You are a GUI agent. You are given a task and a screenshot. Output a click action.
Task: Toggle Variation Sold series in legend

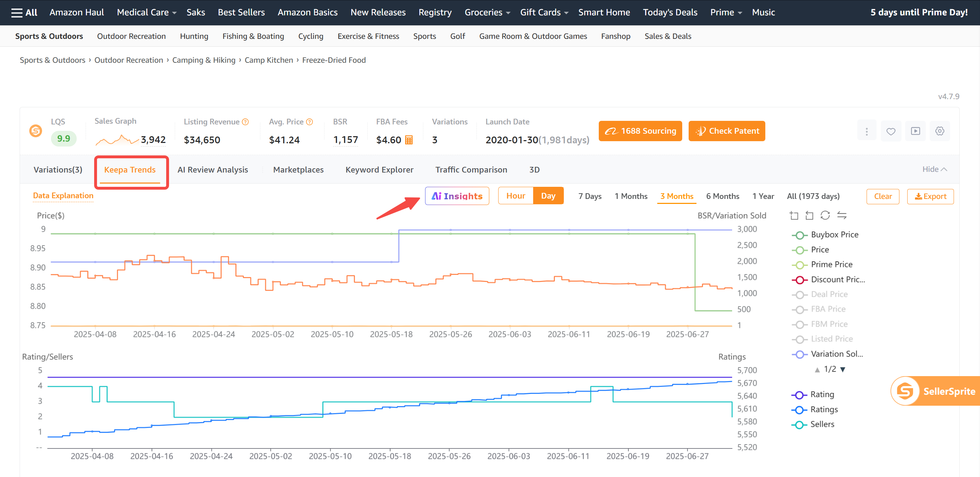(827, 354)
